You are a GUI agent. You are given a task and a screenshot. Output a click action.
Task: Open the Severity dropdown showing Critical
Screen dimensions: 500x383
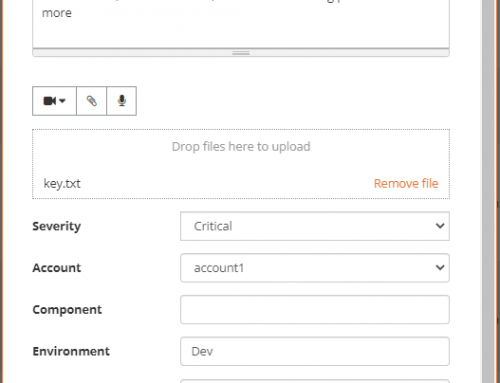pos(315,226)
